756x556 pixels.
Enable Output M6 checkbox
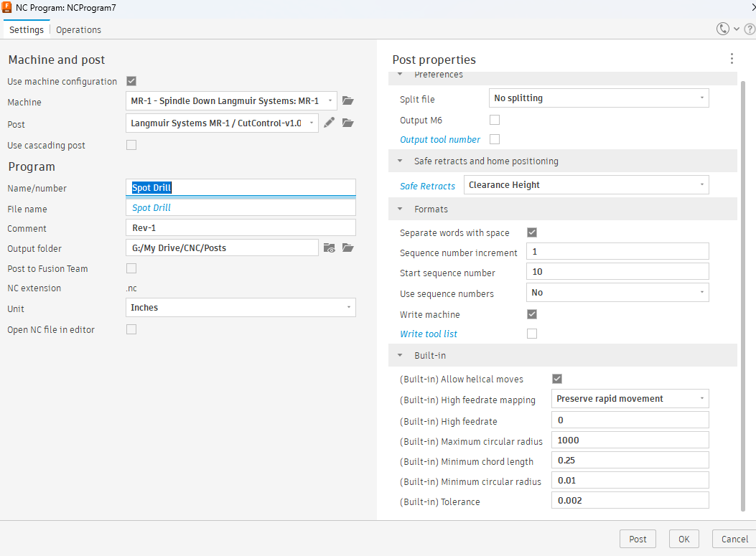pyautogui.click(x=495, y=120)
